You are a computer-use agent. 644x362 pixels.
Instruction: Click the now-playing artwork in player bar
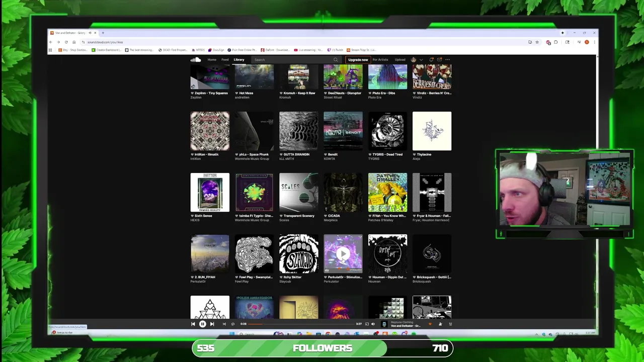(x=384, y=324)
